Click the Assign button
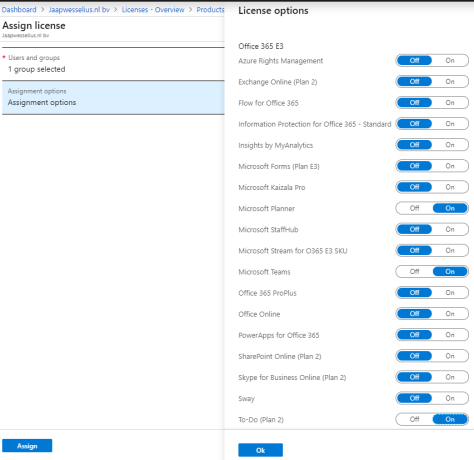Screen dimensions: 474x460 point(27,446)
